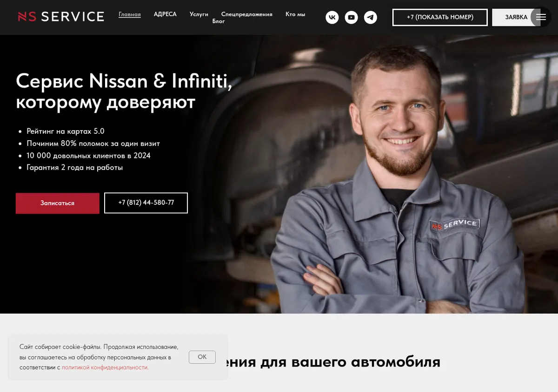Click the mechanic's NS Service chest badge
The height and width of the screenshot is (392, 558).
click(455, 225)
